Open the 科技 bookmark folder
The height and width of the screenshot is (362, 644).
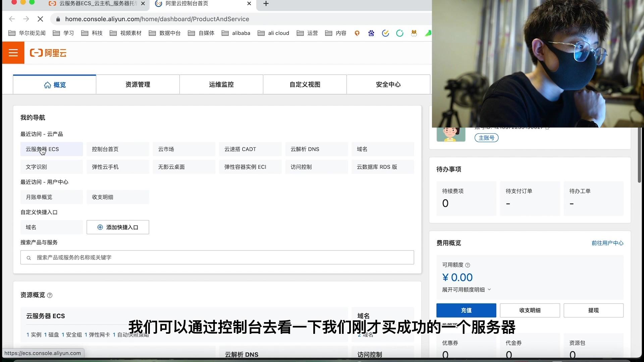point(92,33)
